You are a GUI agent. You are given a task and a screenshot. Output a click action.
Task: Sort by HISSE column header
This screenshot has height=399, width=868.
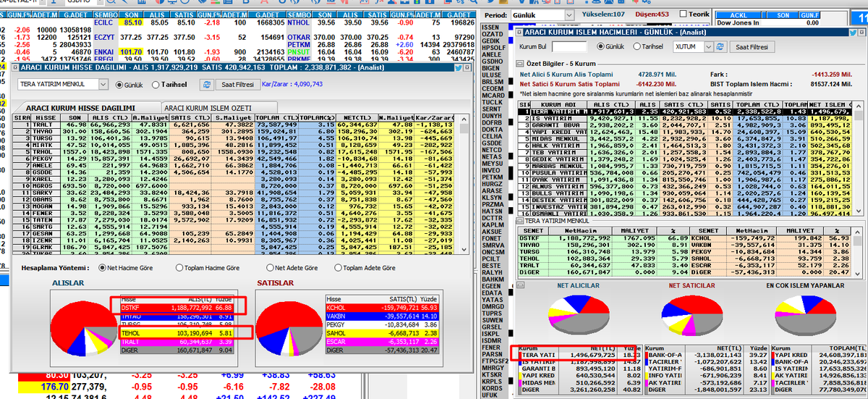click(46, 117)
